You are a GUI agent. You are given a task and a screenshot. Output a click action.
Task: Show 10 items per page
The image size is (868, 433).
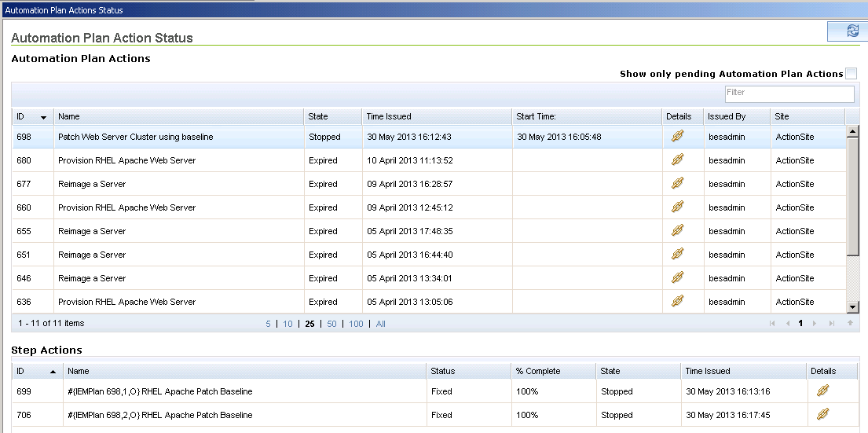(x=288, y=324)
